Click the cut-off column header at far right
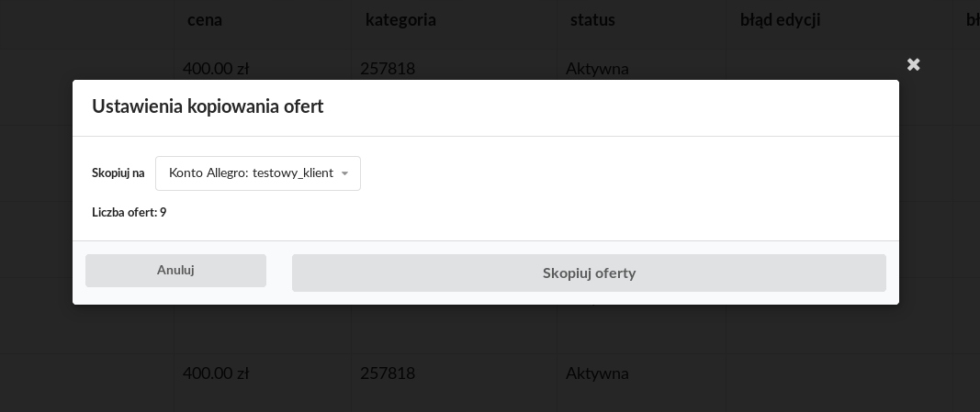980x412 pixels. click(972, 19)
